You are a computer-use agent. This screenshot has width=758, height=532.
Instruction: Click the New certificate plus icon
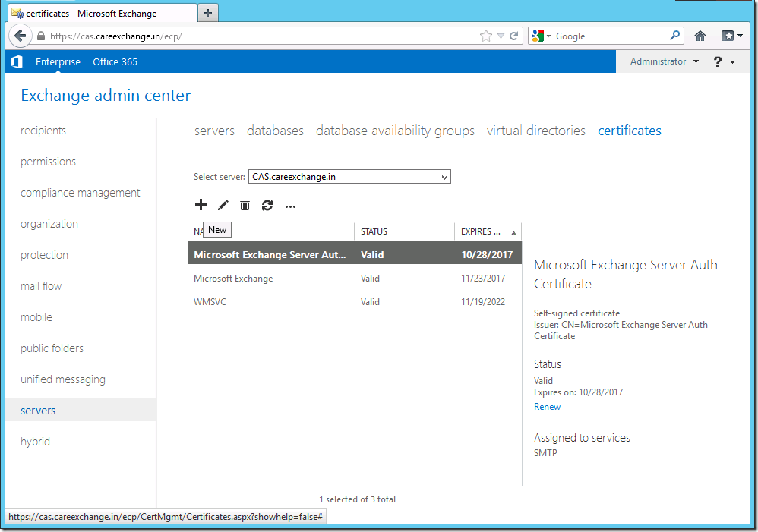(x=201, y=205)
